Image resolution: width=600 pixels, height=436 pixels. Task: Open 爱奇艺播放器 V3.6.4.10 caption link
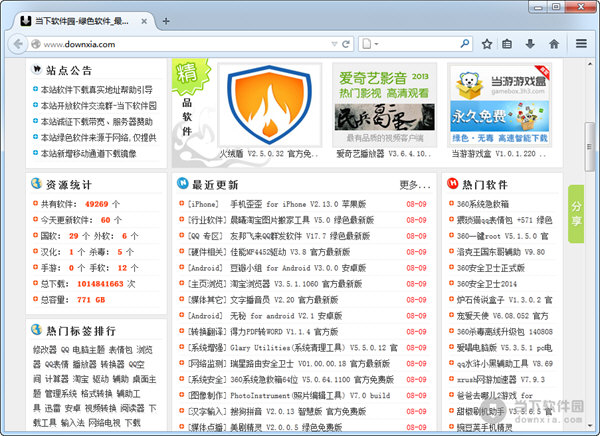coord(383,154)
